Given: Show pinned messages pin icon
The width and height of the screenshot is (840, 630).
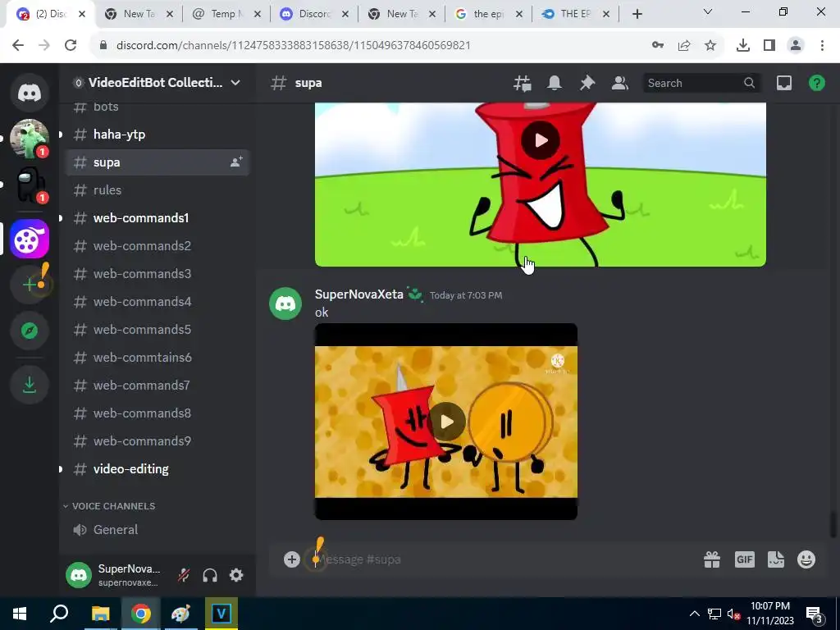Looking at the screenshot, I should pos(587,83).
